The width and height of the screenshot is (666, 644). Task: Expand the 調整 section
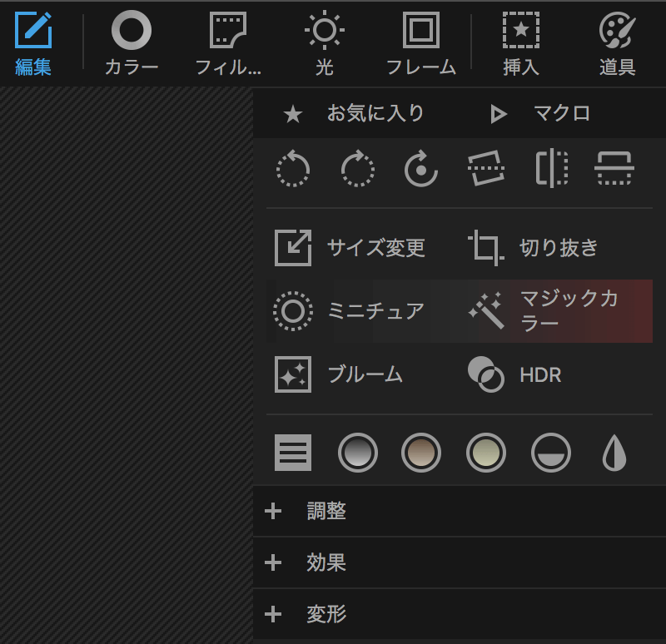tap(326, 511)
